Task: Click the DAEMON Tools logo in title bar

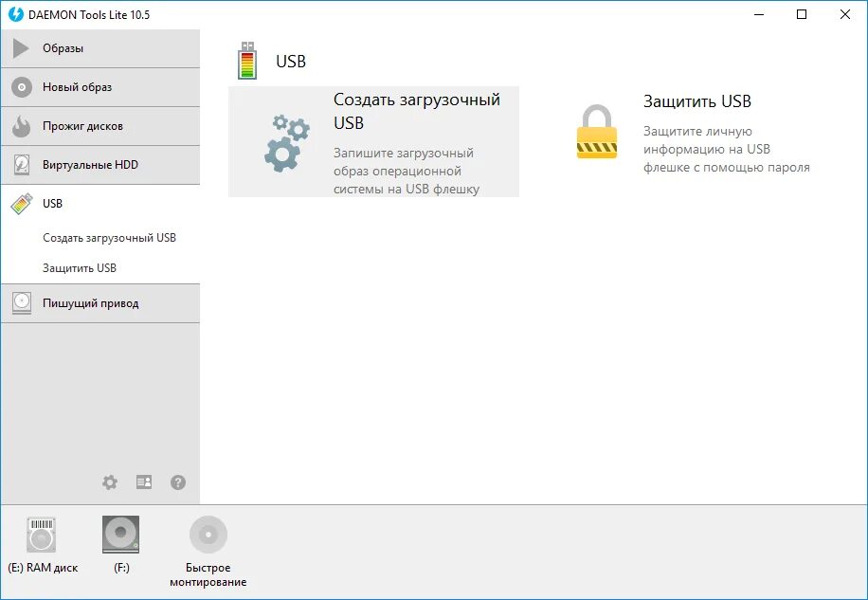Action: 15,14
